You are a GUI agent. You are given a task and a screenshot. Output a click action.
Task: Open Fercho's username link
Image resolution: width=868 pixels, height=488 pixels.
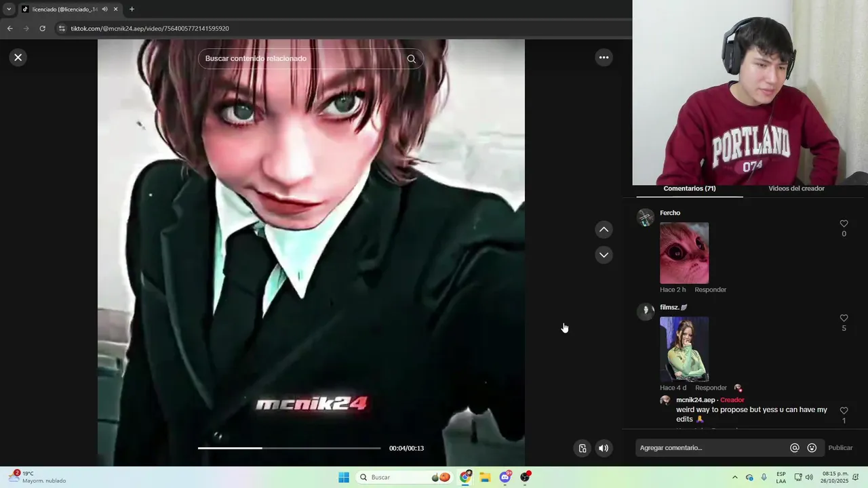click(x=670, y=213)
